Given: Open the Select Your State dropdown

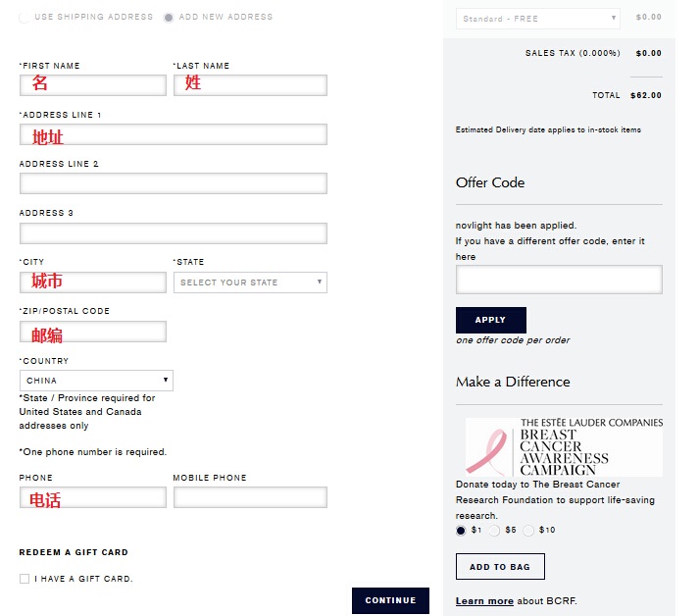Looking at the screenshot, I should (x=250, y=282).
